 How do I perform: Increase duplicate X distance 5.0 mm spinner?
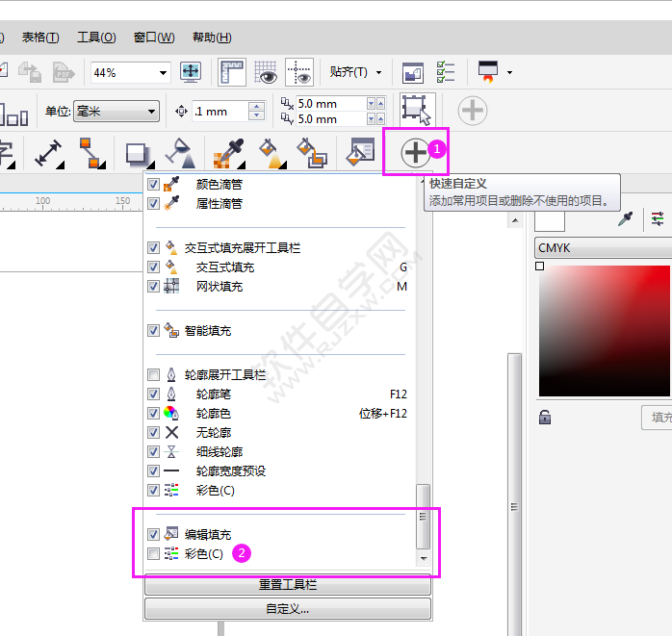pos(380,104)
